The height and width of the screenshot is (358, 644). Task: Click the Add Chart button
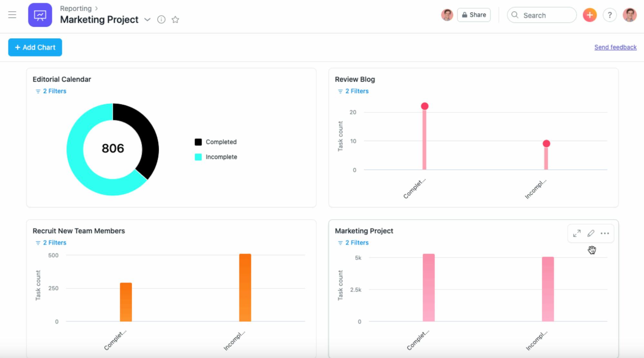(35, 47)
